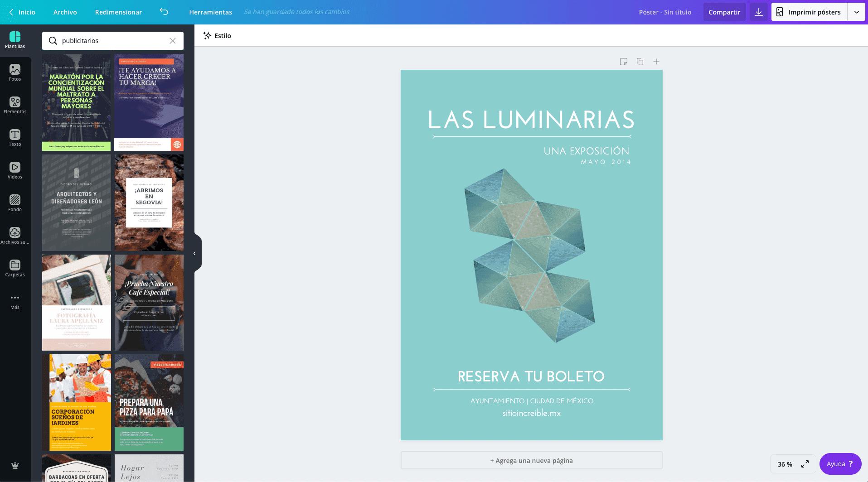Add a note using the notes icon

[624, 61]
